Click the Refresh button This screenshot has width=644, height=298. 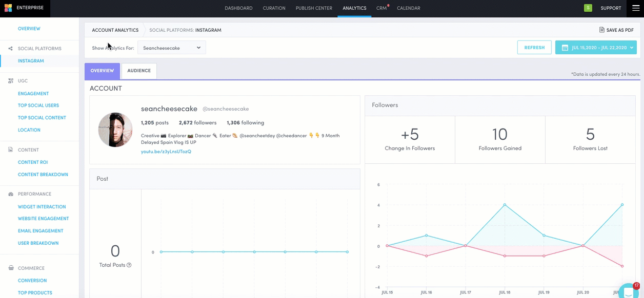tap(534, 48)
